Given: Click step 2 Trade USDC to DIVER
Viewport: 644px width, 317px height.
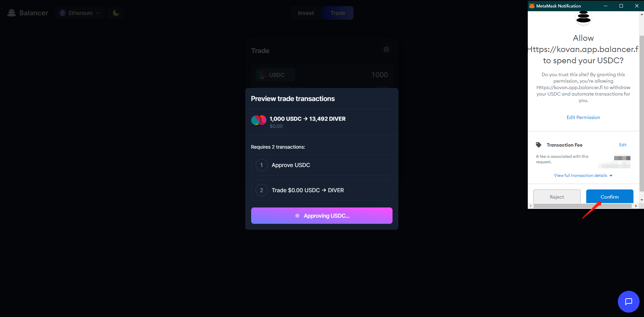Looking at the screenshot, I should [x=321, y=190].
